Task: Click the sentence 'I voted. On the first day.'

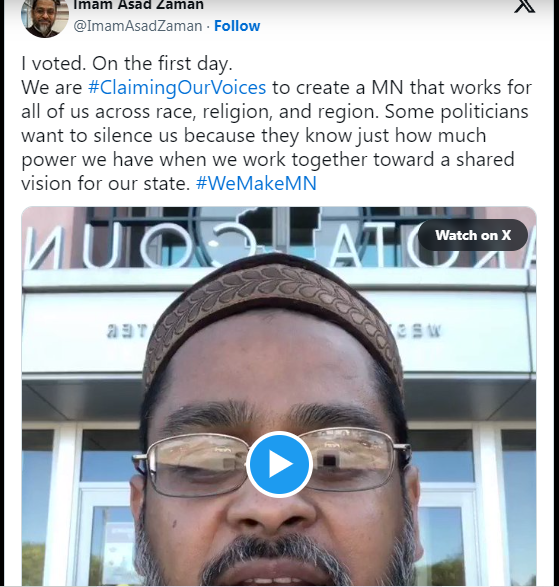Action: pos(127,63)
